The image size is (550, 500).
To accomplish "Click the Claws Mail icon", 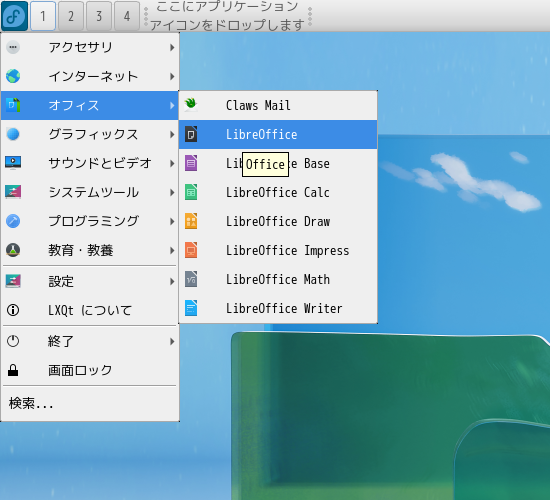I will click(191, 105).
